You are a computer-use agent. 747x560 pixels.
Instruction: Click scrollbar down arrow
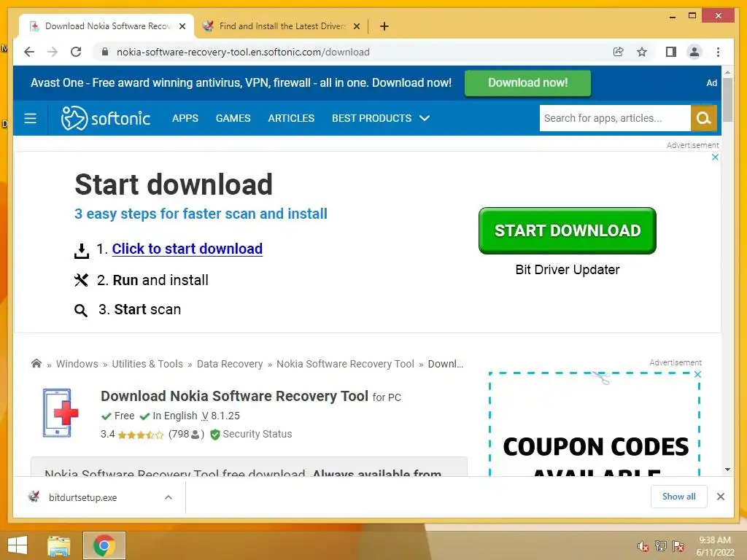727,470
